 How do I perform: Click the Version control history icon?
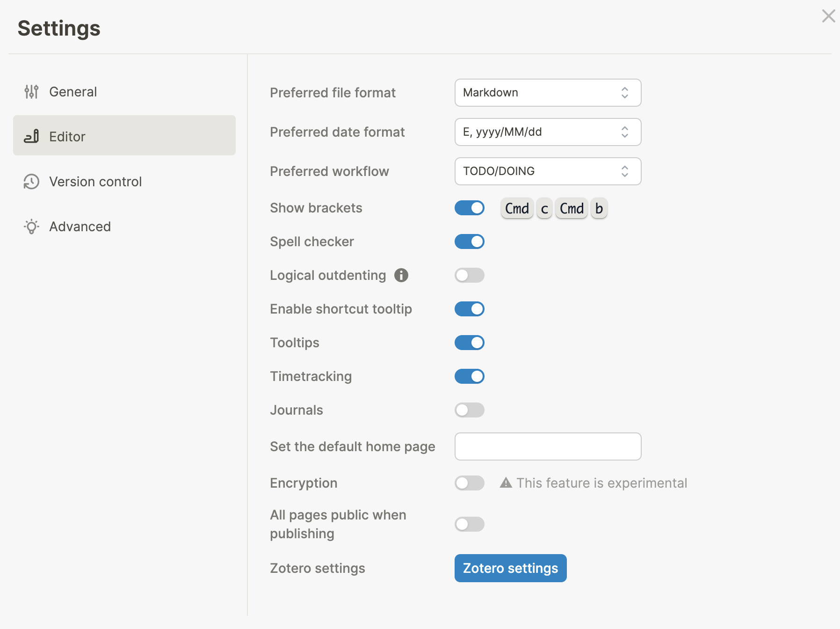(31, 182)
